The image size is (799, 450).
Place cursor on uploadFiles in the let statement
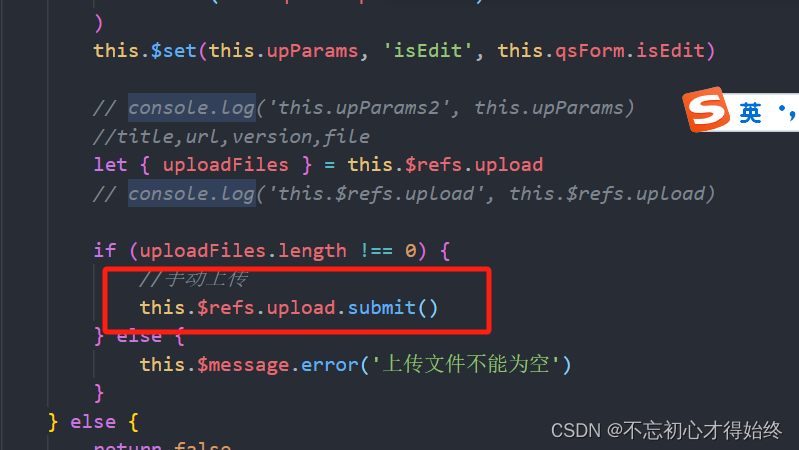point(225,165)
